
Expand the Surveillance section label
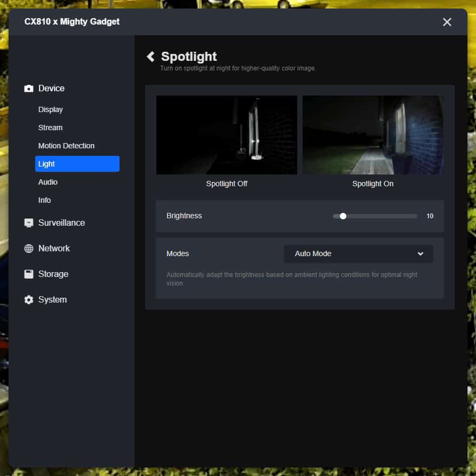pos(61,223)
